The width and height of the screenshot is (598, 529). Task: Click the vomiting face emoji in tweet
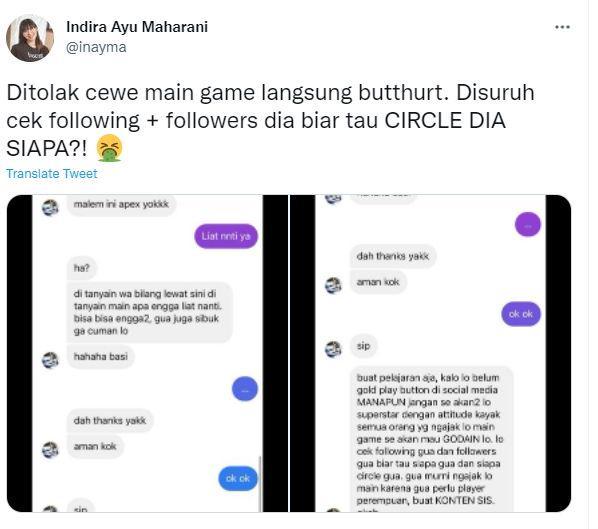pos(109,148)
